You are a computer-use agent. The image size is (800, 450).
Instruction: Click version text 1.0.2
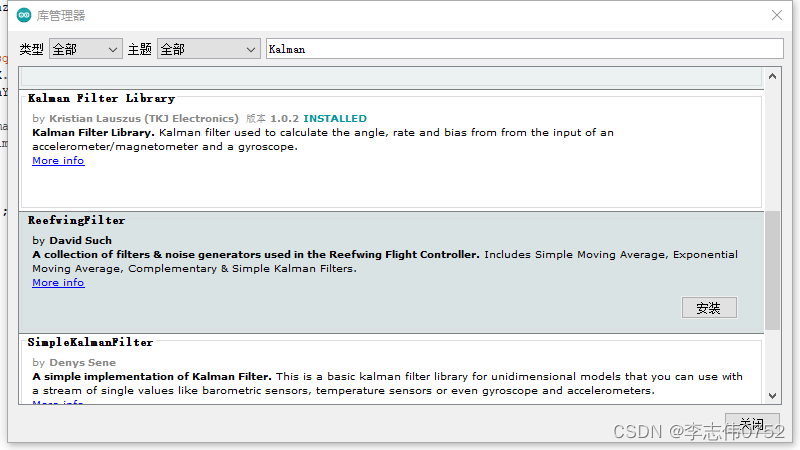tap(284, 118)
